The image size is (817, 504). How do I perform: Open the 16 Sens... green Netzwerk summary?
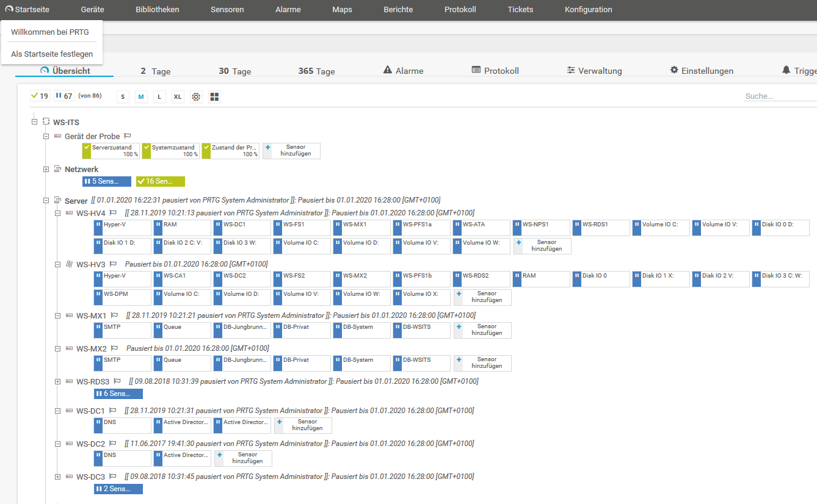tap(161, 181)
